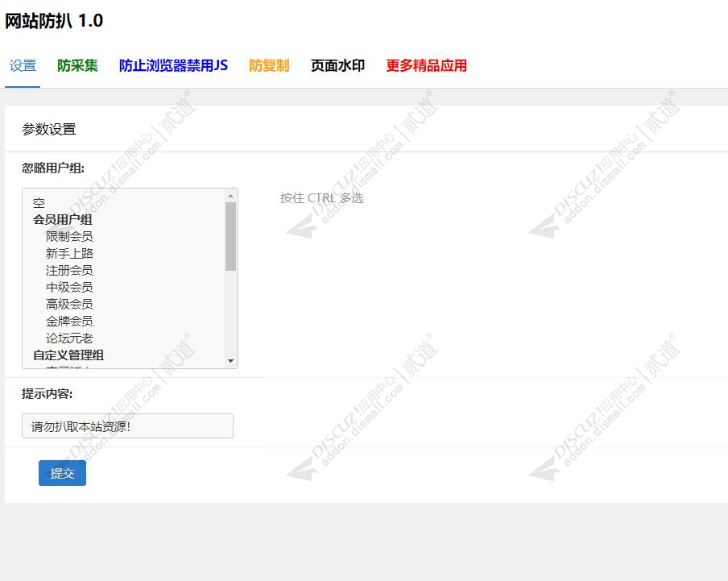This screenshot has width=728, height=581.
Task: Click the 网站防扒 1.0 page title
Action: pos(54,21)
